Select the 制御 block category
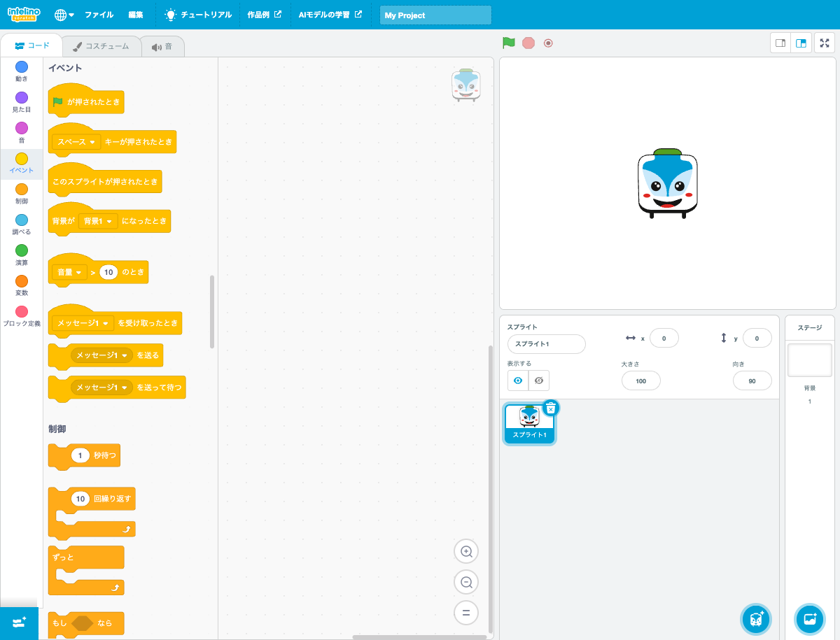Image resolution: width=840 pixels, height=640 pixels. 22,194
